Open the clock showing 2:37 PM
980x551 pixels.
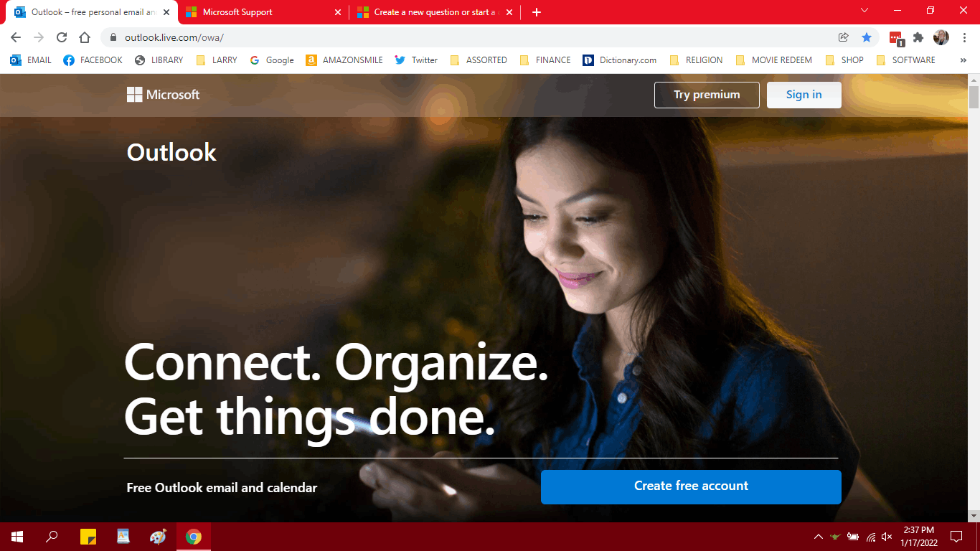[x=919, y=537]
